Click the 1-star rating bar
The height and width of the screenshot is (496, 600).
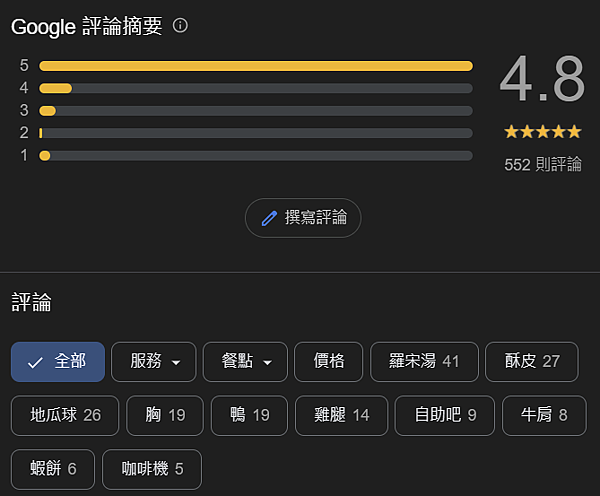[256, 155]
